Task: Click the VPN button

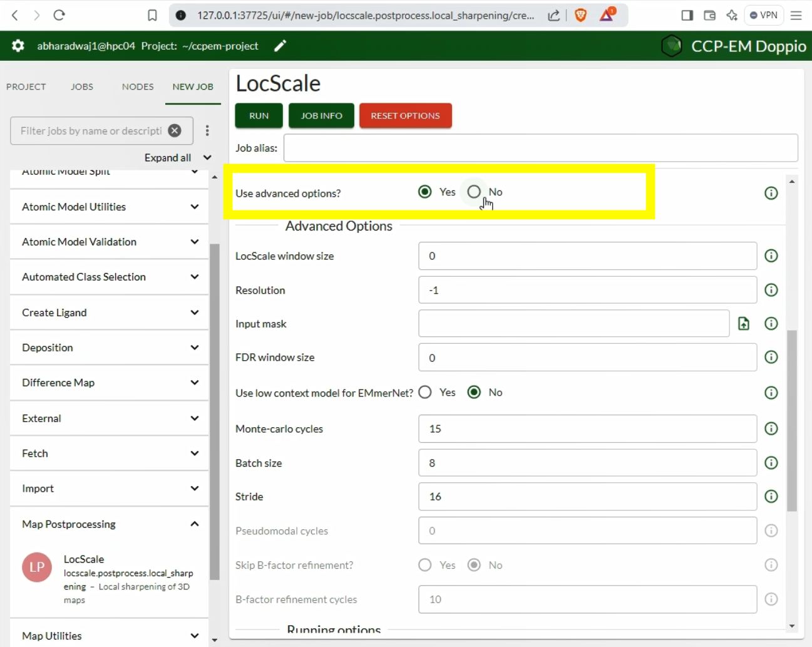Action: click(764, 15)
